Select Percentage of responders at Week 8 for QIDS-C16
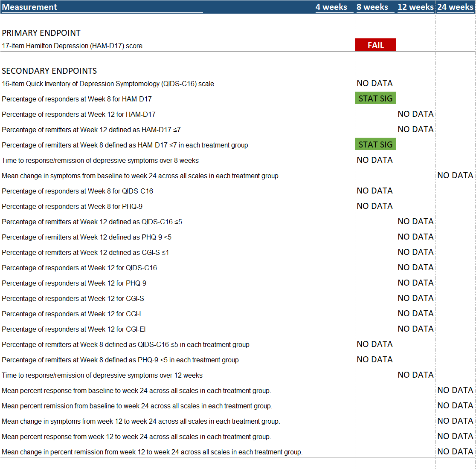 click(x=77, y=191)
